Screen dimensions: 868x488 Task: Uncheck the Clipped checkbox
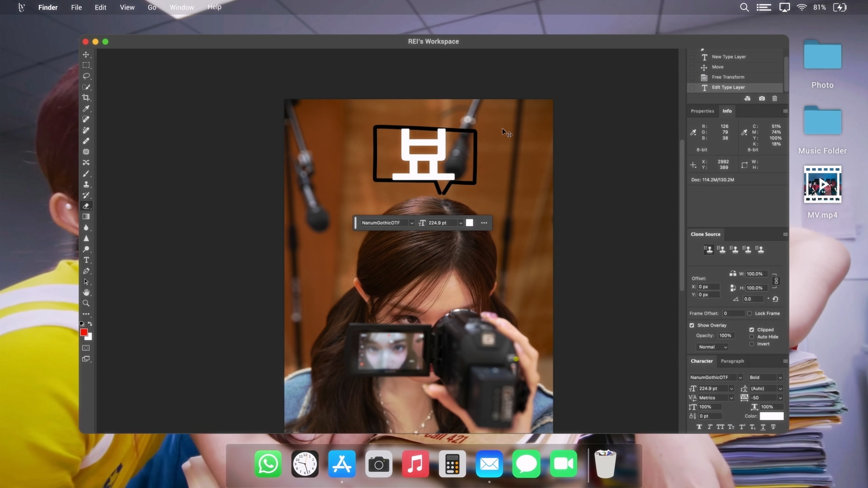[752, 330]
